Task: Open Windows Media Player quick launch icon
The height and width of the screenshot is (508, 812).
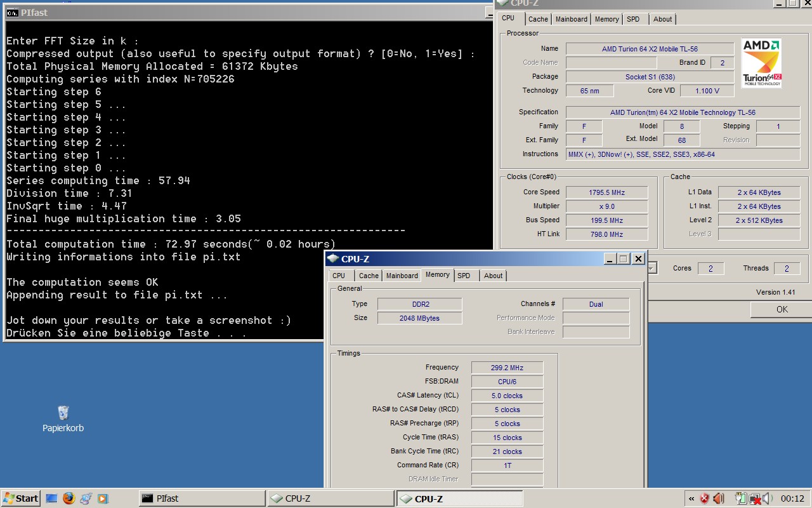Action: click(x=102, y=498)
